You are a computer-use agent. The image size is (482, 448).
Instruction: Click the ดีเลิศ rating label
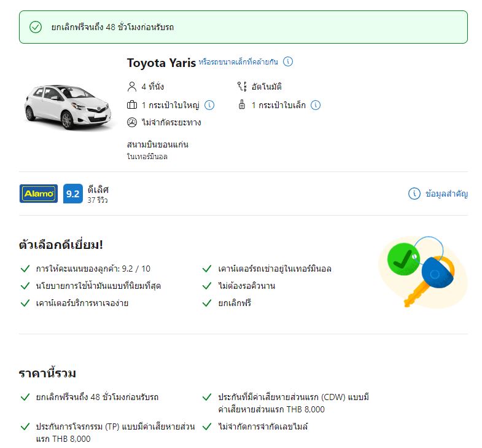tap(98, 189)
